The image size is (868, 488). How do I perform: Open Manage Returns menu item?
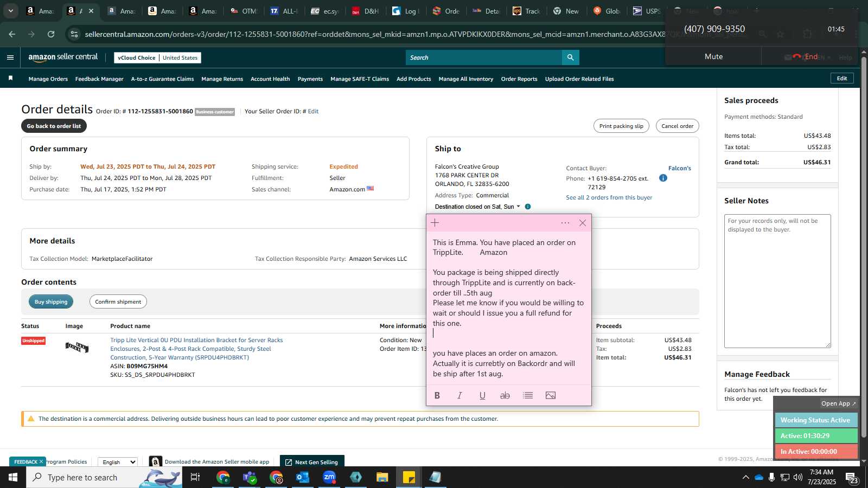pos(222,79)
